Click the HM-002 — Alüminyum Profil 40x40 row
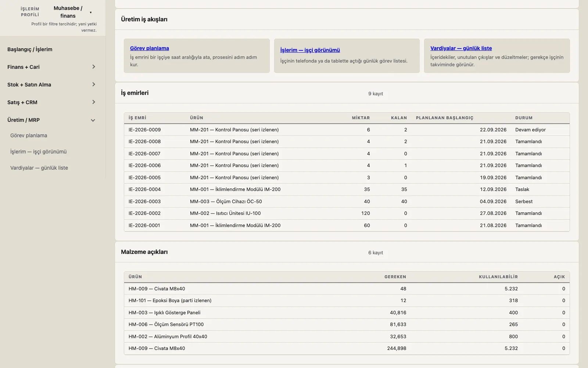 (x=347, y=336)
